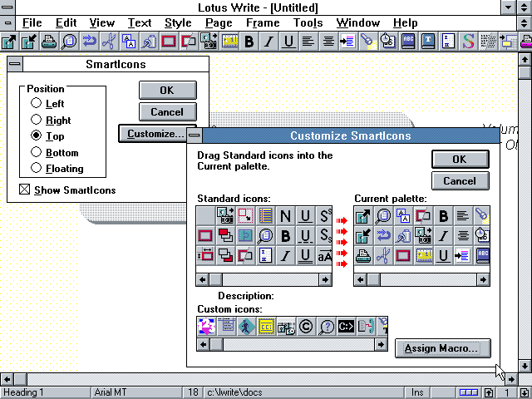Open the ABC spell check book in toolbar
The width and height of the screenshot is (532, 399).
pos(408,42)
